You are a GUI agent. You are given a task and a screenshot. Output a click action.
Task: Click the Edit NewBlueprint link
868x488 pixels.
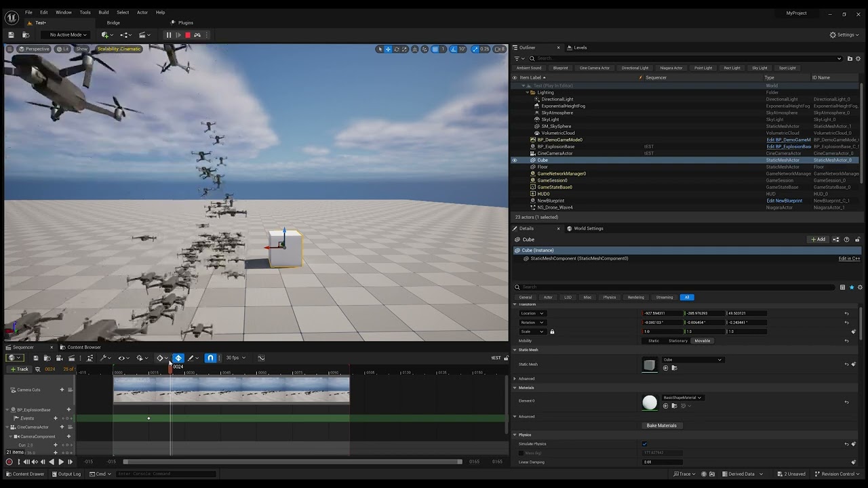(784, 201)
